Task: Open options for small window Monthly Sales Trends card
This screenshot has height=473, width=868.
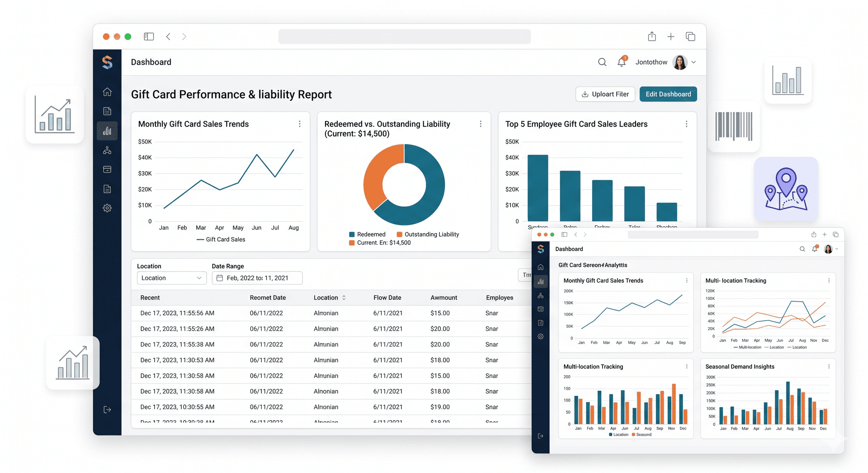Action: 687,281
